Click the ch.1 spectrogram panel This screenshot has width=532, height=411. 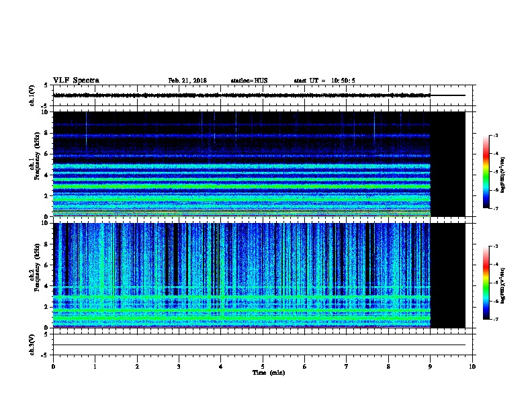pos(259,164)
